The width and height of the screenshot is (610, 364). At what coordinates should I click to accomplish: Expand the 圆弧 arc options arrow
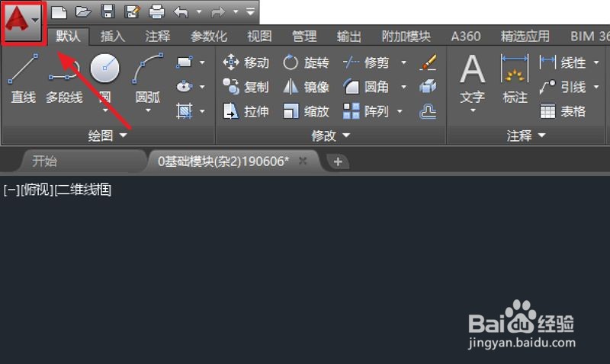pyautogui.click(x=148, y=110)
